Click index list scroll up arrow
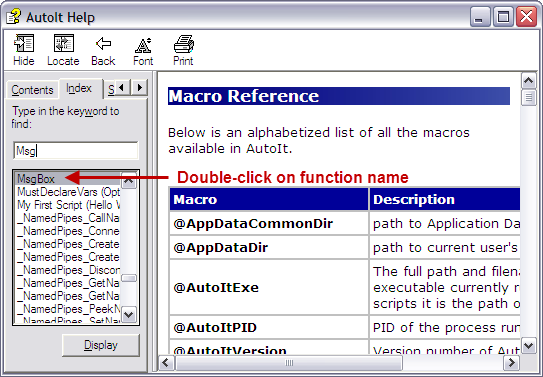543x377 pixels. click(129, 180)
